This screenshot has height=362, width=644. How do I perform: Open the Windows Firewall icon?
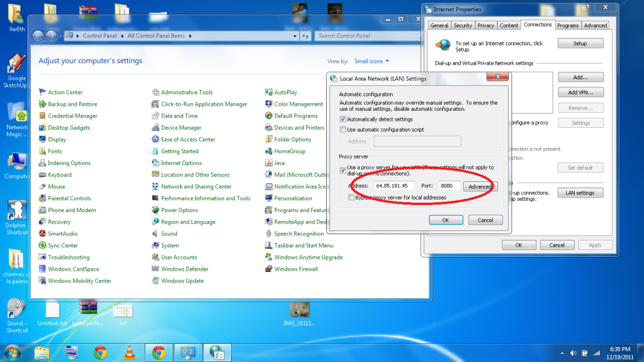(269, 269)
